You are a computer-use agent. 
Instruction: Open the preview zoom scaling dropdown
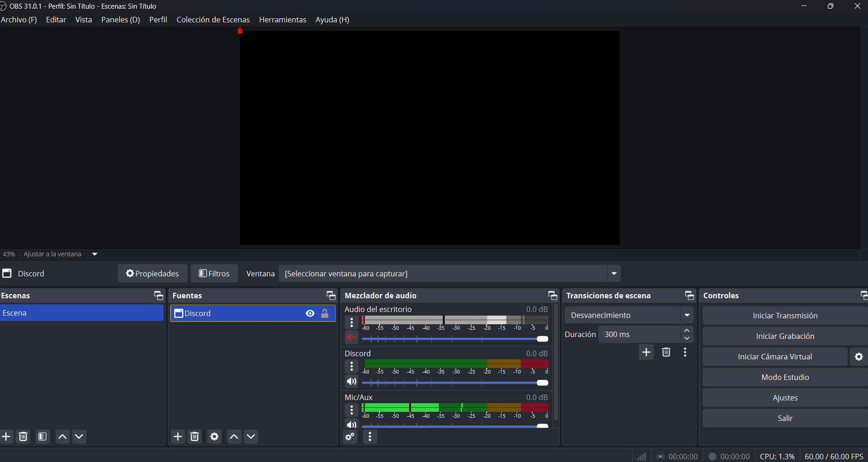pos(95,254)
